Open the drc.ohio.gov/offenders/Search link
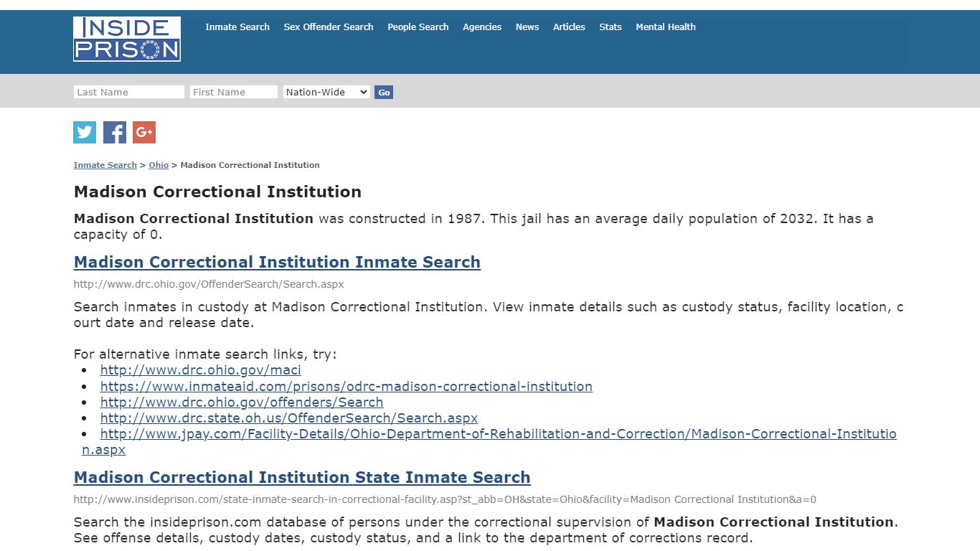Viewport: 980px width, 551px height. (x=242, y=402)
